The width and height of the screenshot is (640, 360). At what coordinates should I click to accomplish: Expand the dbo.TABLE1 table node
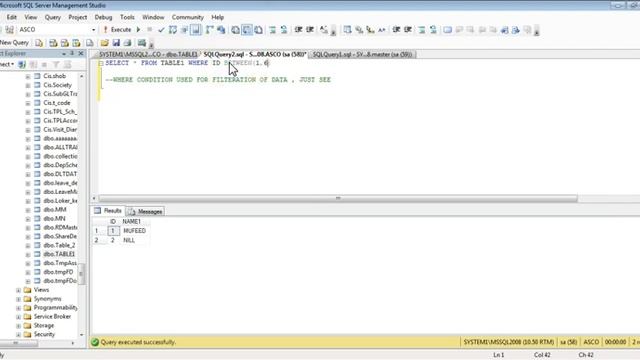click(28, 254)
